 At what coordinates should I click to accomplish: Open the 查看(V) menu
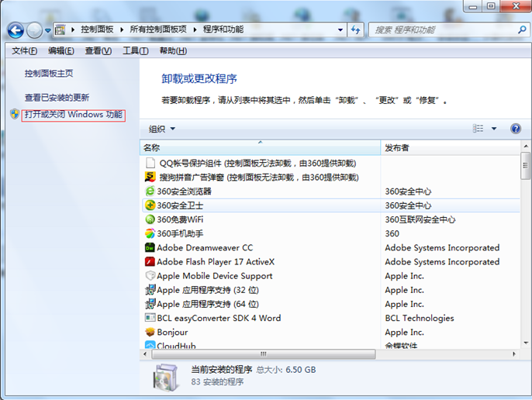click(x=98, y=51)
